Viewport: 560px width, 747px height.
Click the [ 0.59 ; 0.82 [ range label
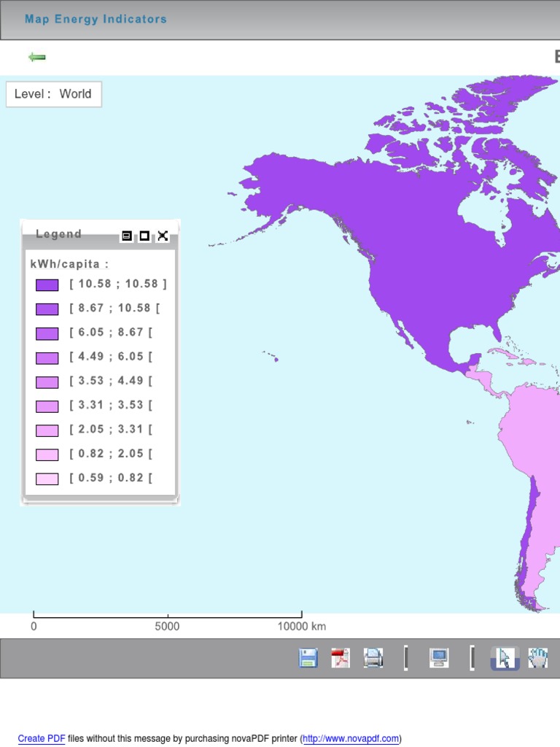[x=111, y=477]
